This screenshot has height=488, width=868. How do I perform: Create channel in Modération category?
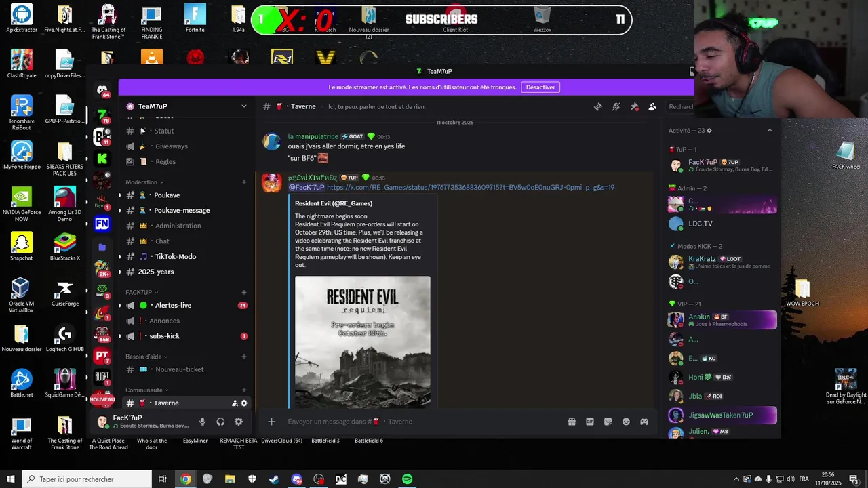pyautogui.click(x=244, y=182)
